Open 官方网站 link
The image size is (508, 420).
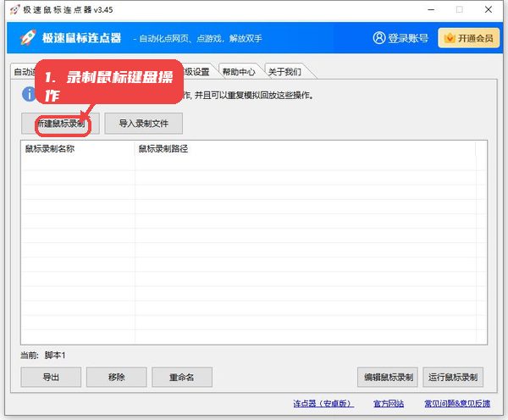(x=388, y=403)
